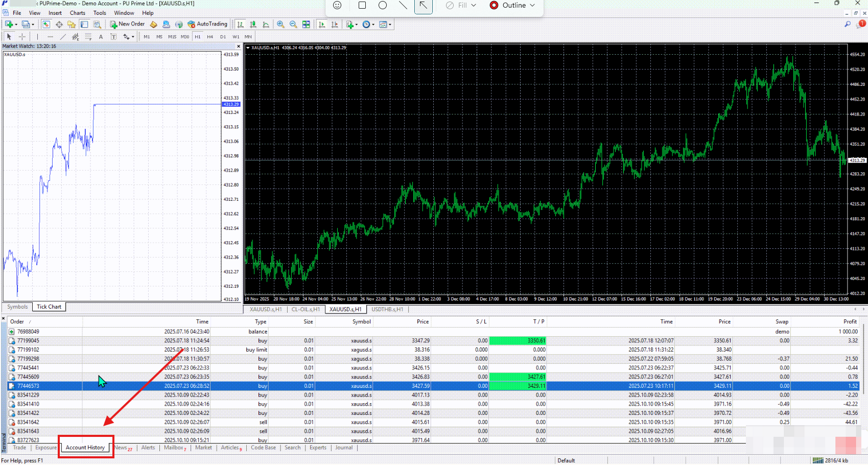The height and width of the screenshot is (465, 868).
Task: Open the Insert menu
Action: [x=55, y=13]
